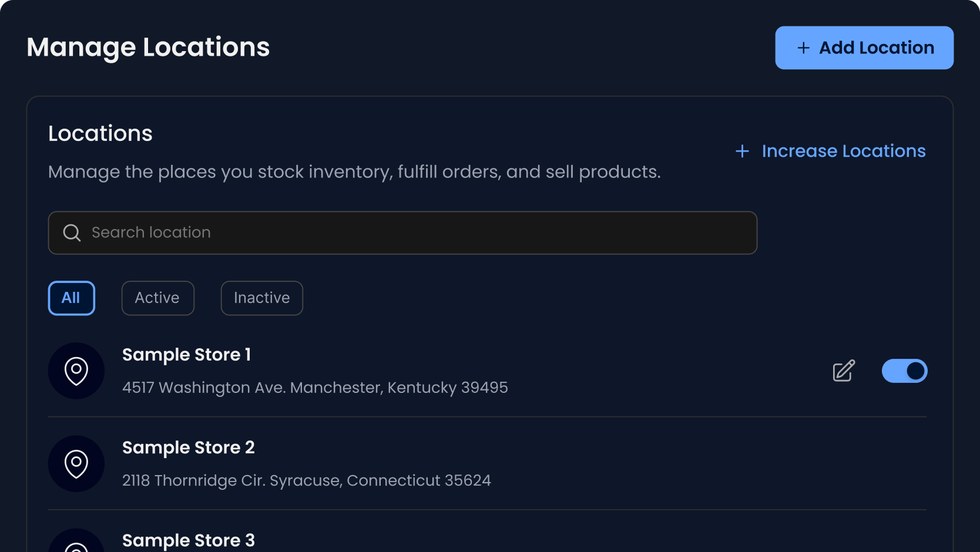The width and height of the screenshot is (980, 552).
Task: Click the 2118 Thornridge Cir. address text
Action: [x=306, y=480]
